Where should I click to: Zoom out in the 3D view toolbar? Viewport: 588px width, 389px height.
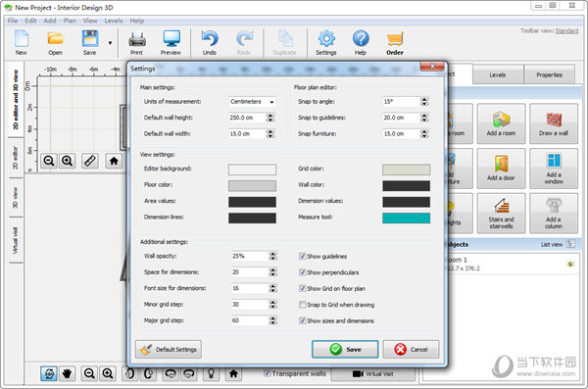tap(89, 373)
